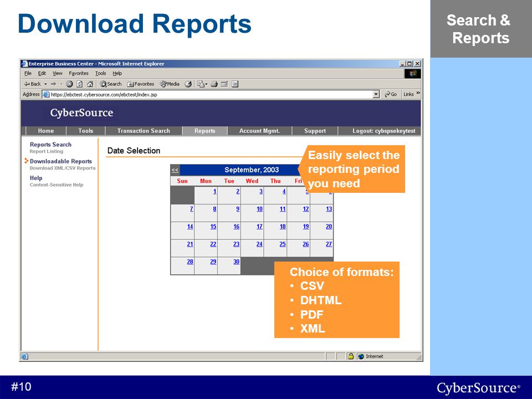The width and height of the screenshot is (532, 399).
Task: Switch to the Home navigation tab
Action: coord(46,131)
